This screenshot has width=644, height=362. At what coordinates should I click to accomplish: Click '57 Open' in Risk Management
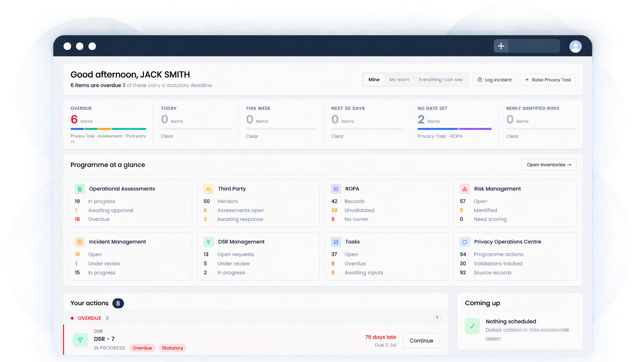pyautogui.click(x=473, y=201)
